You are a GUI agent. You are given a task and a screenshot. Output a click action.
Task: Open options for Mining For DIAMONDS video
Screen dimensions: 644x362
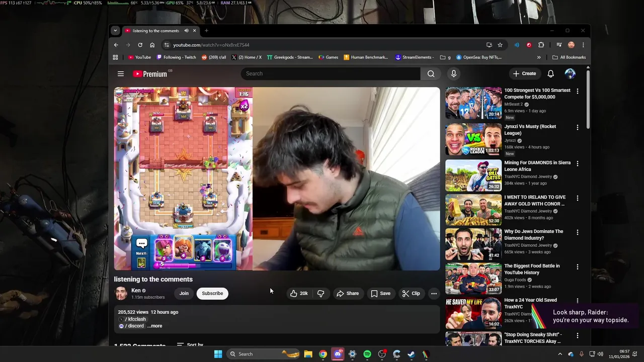point(577,163)
